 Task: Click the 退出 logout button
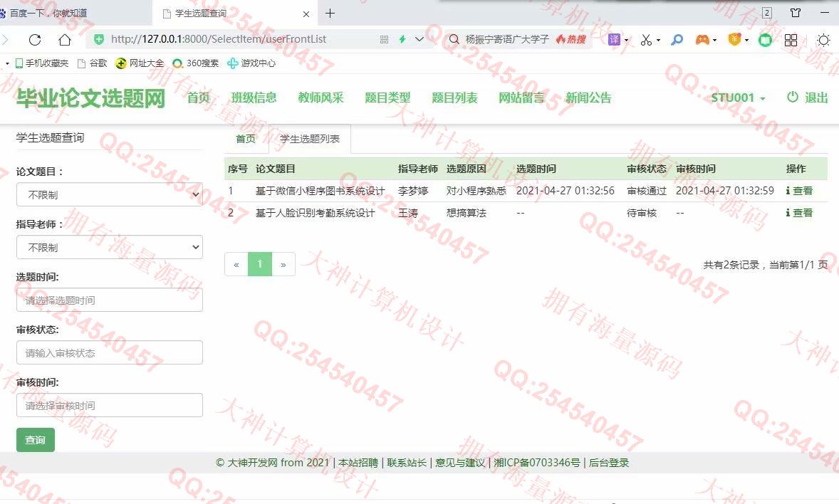[x=808, y=98]
